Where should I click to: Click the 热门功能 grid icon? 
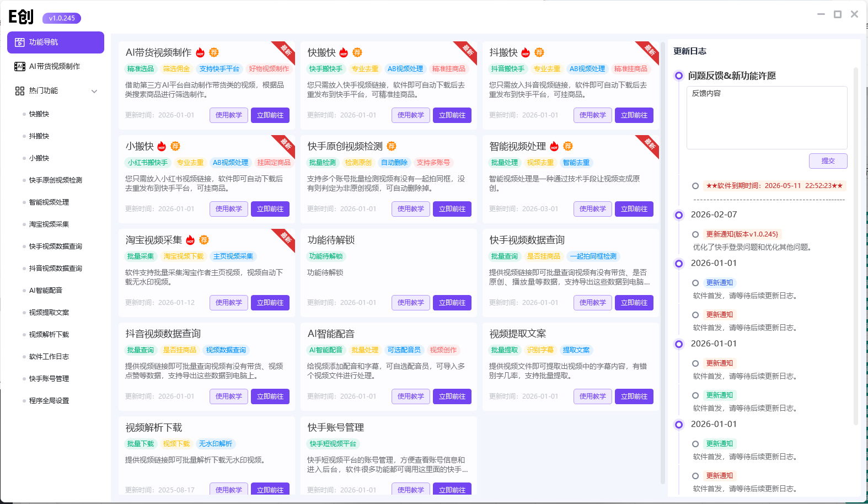pos(20,91)
